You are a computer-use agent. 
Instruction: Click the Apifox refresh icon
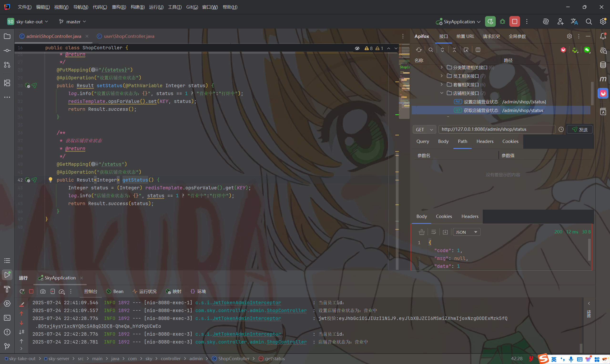click(x=419, y=50)
